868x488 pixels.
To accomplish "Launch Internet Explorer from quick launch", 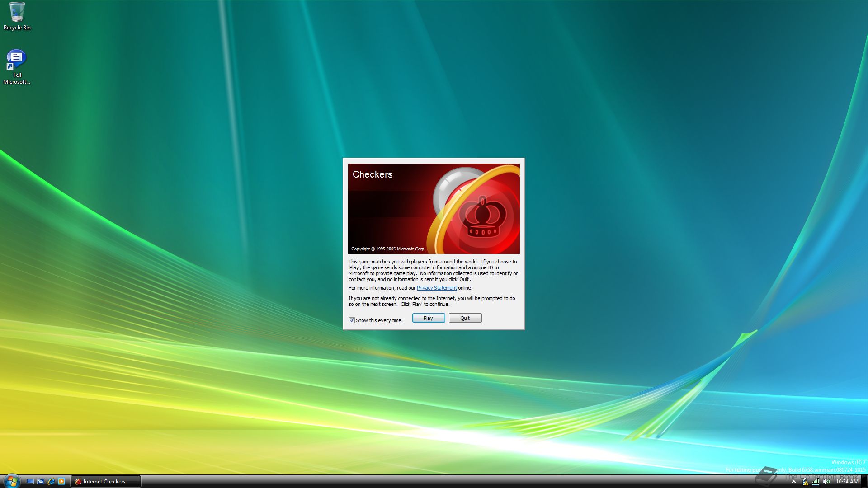I will tap(51, 482).
